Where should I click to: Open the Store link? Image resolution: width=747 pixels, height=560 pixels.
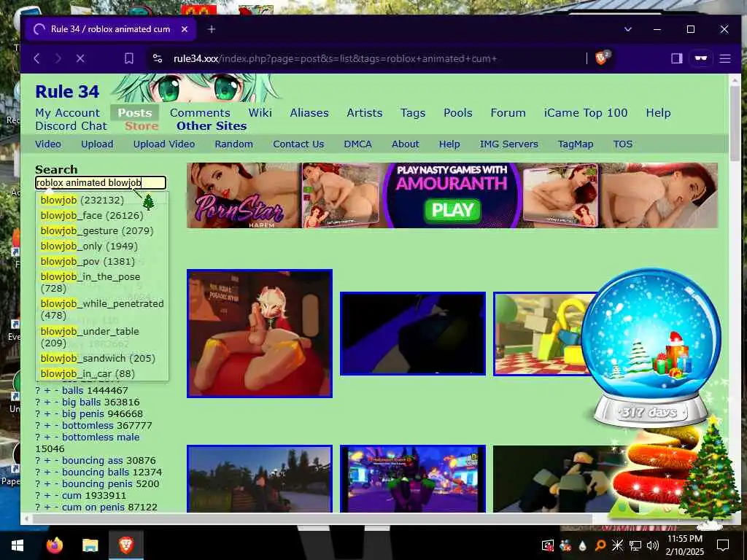point(142,126)
